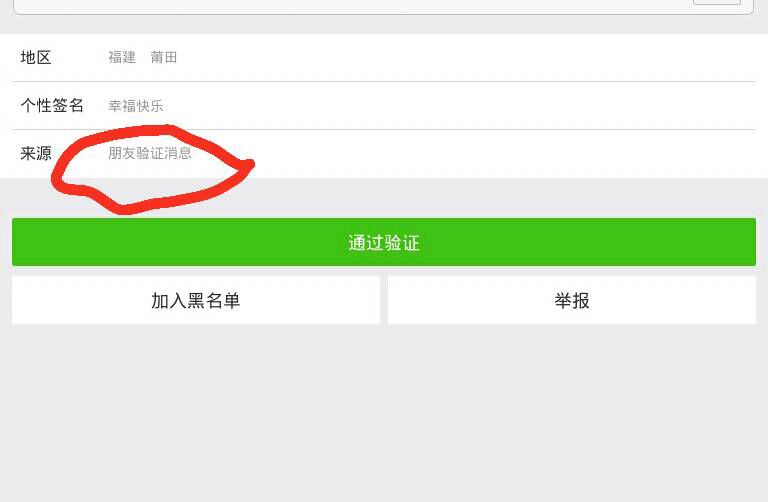Tap the 幸福快乐 signature text
768x502 pixels.
[x=136, y=106]
